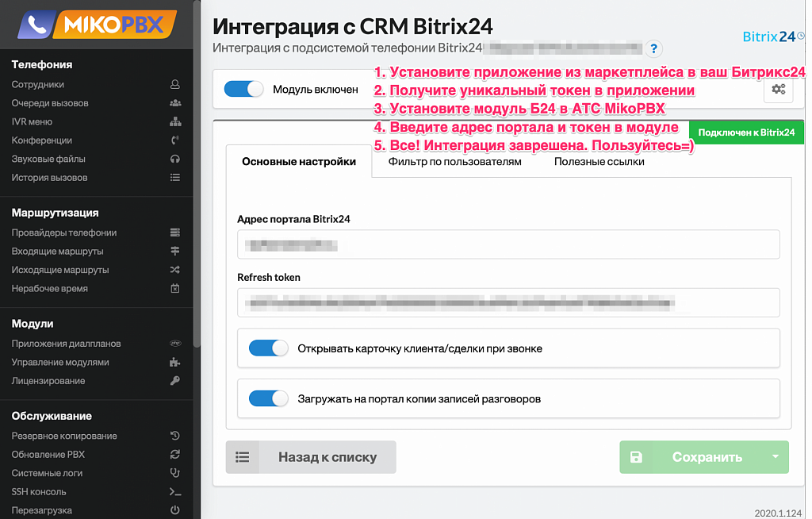Click the licensing key icon
The image size is (812, 519).
coord(175,381)
